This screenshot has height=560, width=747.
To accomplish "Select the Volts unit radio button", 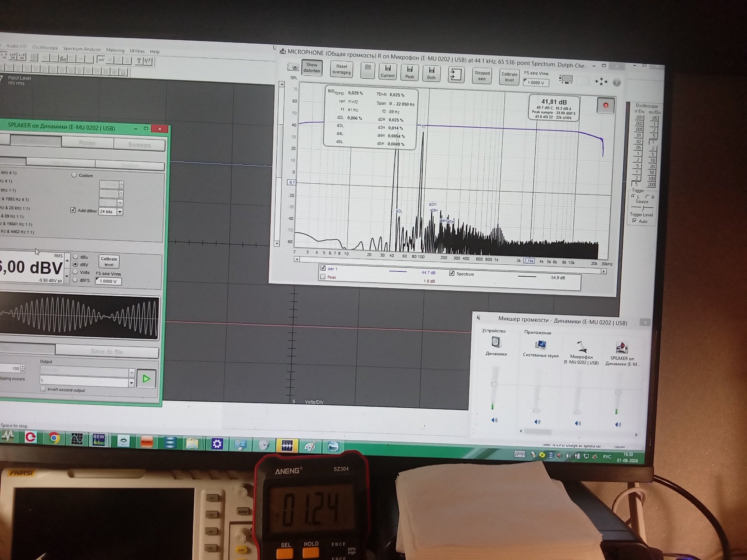I will tap(75, 272).
